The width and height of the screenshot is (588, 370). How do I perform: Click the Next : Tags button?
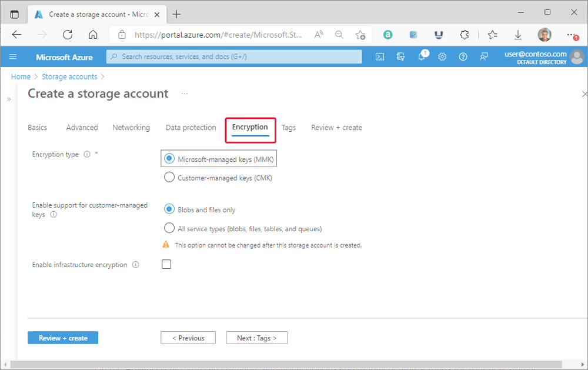(x=256, y=338)
